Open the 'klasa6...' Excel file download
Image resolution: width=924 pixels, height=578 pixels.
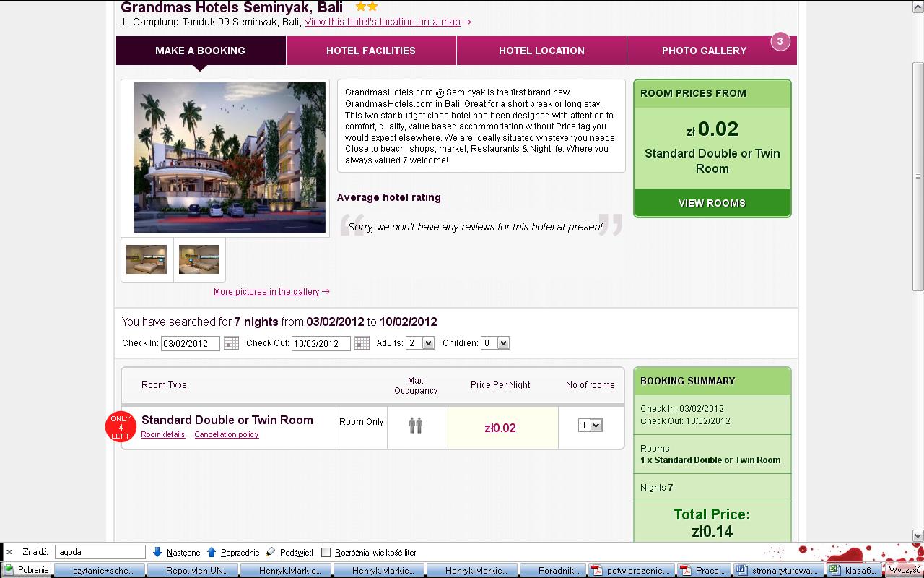[x=853, y=570]
